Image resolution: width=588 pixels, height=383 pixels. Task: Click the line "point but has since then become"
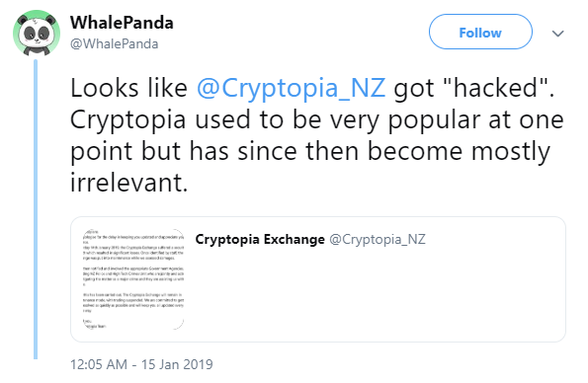coord(266,151)
